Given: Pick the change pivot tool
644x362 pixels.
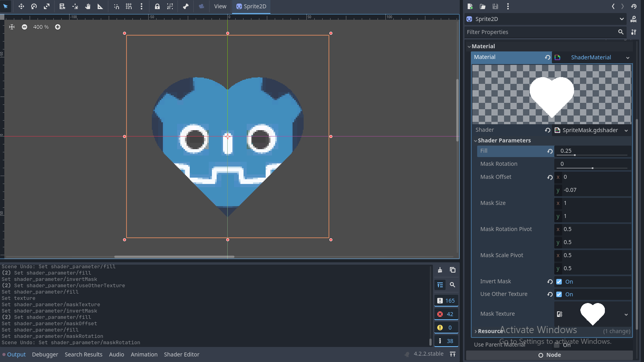Looking at the screenshot, I should coord(75,6).
